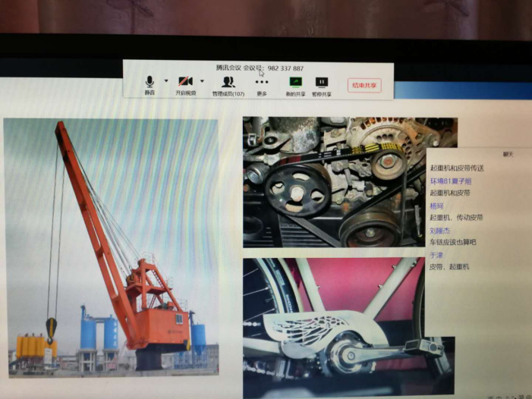
Task: Mute the microphone (静音)
Action: pos(150,83)
